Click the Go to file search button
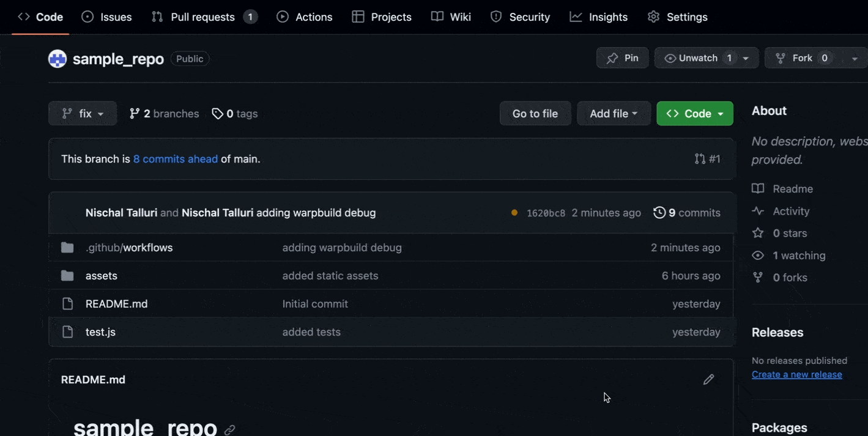 pos(535,113)
